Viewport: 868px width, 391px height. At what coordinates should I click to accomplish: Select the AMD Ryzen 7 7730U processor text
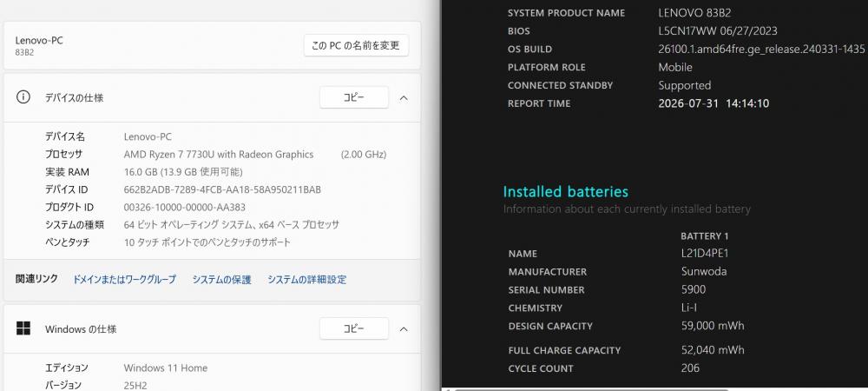pos(219,155)
